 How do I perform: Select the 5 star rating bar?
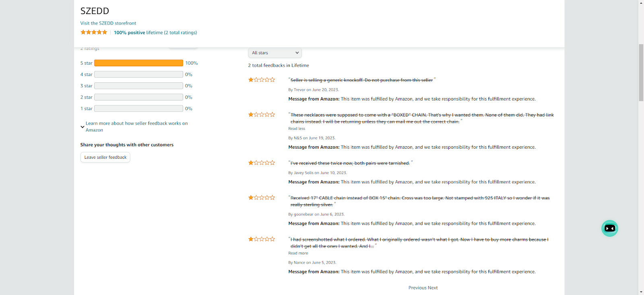coord(138,63)
